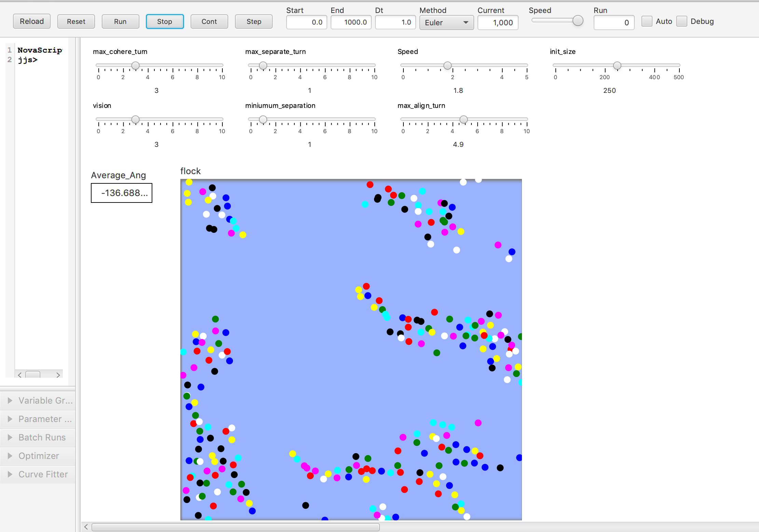
Task: Click the Current time field
Action: pos(498,23)
